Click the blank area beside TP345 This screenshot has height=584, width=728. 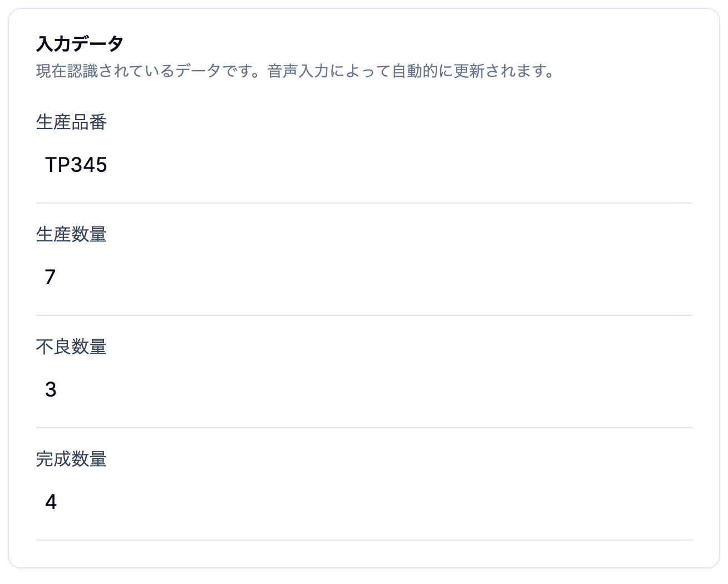click(390, 165)
